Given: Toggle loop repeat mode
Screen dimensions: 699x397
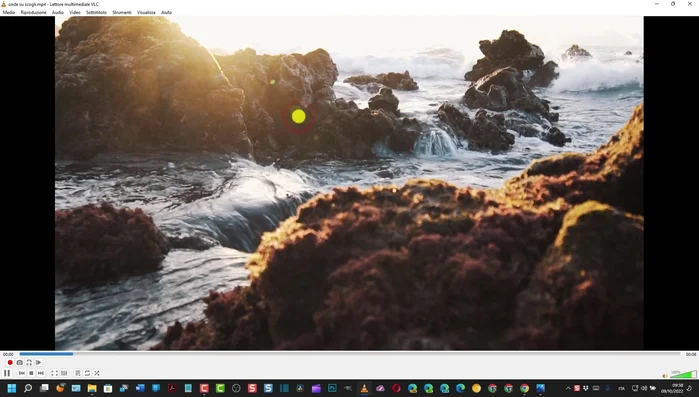Looking at the screenshot, I should click(87, 373).
